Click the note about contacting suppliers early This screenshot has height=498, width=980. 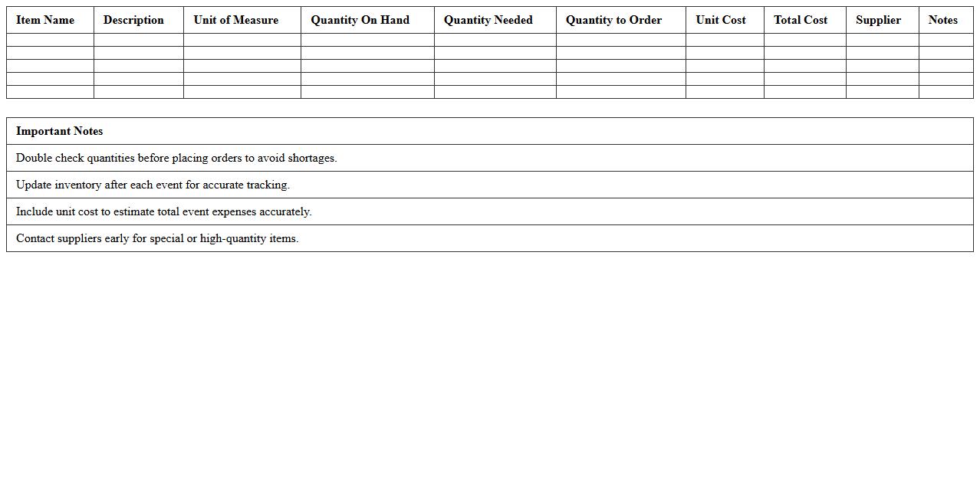[157, 238]
